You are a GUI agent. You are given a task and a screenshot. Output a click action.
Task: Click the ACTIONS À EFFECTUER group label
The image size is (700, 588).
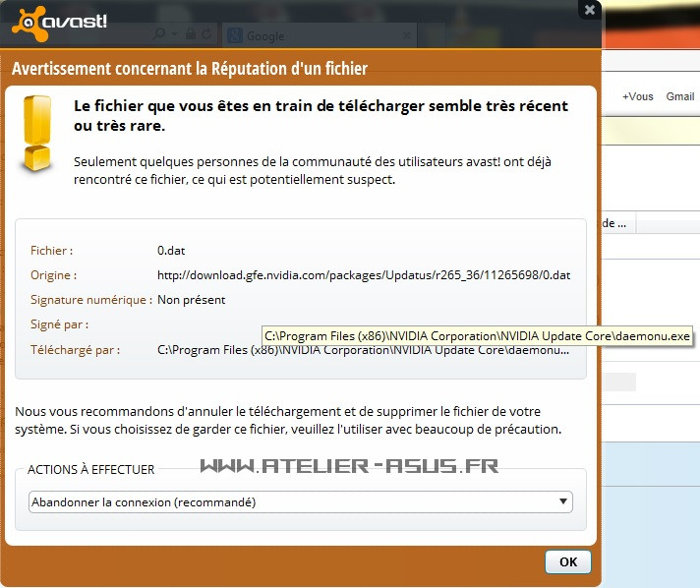click(x=91, y=470)
